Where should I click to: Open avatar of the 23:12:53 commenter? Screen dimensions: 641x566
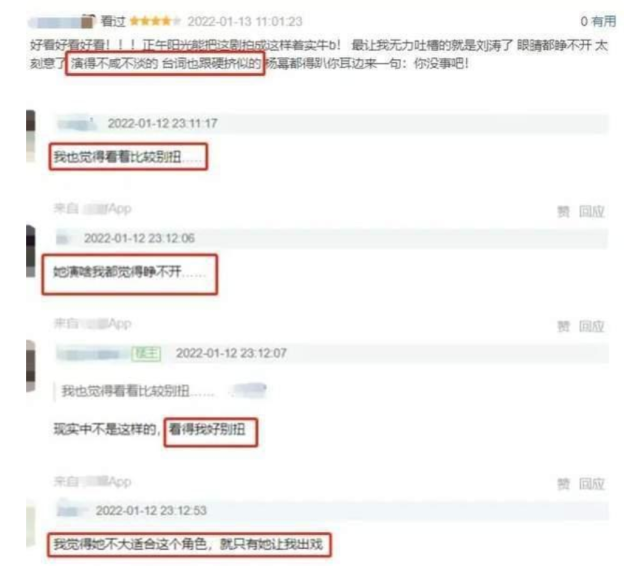(31, 525)
